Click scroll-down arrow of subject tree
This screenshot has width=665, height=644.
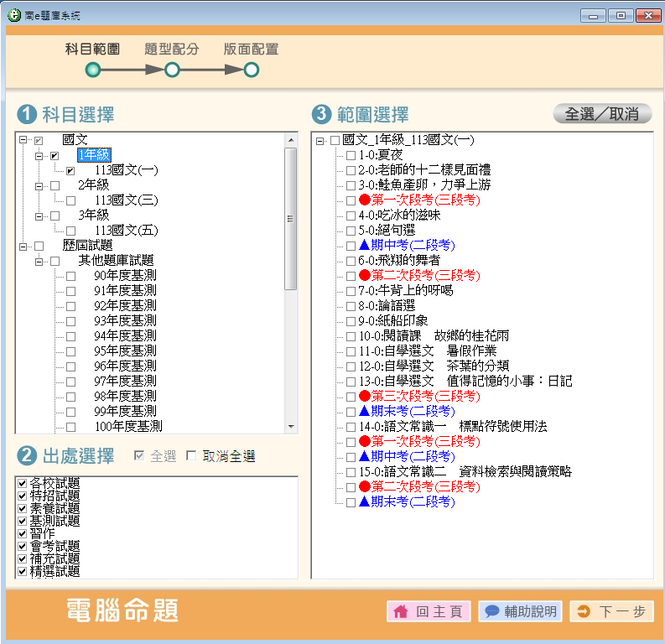point(291,427)
